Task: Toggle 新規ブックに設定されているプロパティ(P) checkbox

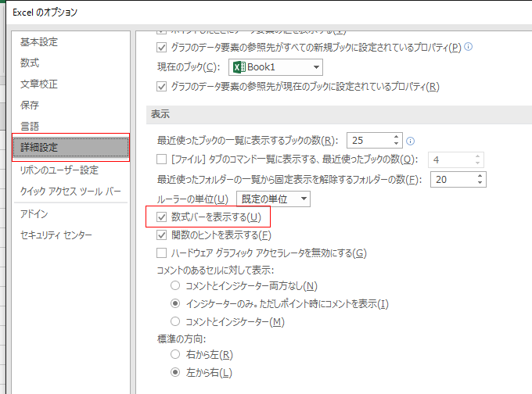Action: click(x=161, y=47)
